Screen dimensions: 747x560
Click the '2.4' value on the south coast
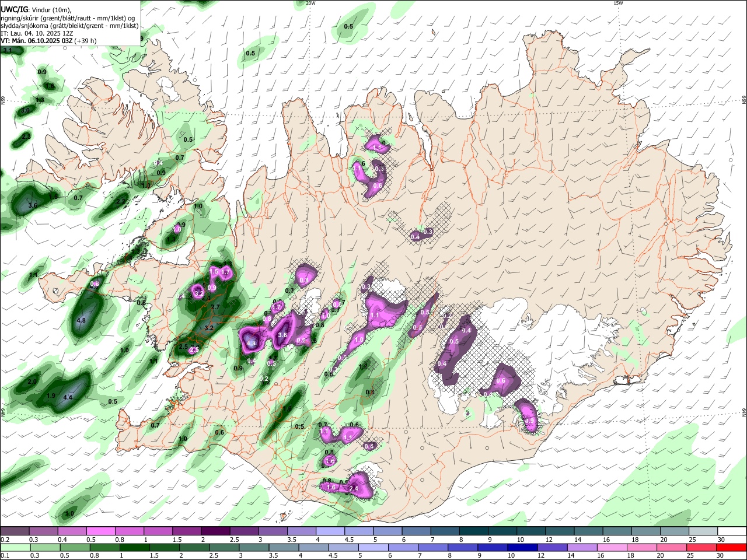point(353,488)
